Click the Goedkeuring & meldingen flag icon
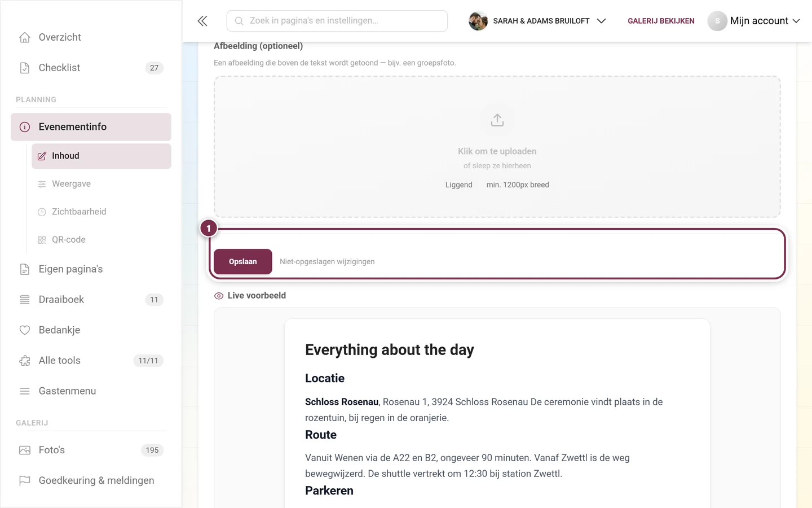Screen dimensions: 812x508 [25, 481]
